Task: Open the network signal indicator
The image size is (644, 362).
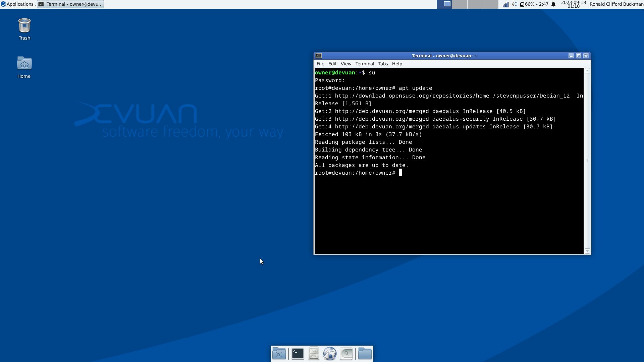Action: 505,4
